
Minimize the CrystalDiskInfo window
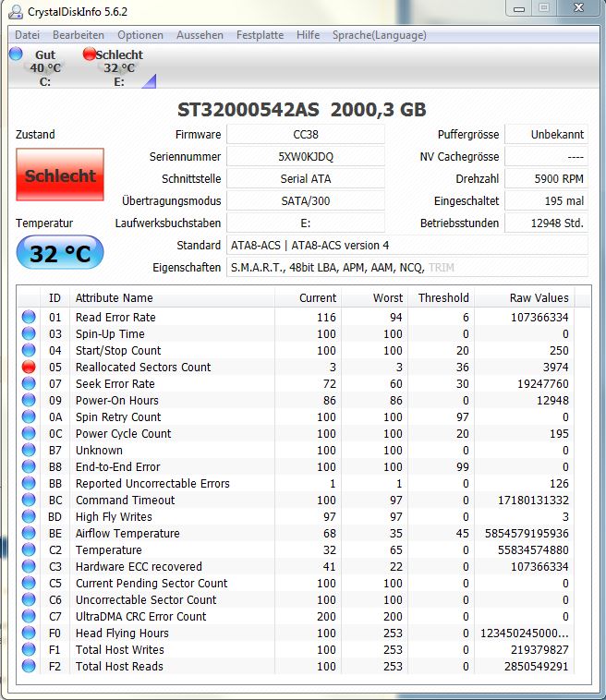pyautogui.click(x=519, y=8)
